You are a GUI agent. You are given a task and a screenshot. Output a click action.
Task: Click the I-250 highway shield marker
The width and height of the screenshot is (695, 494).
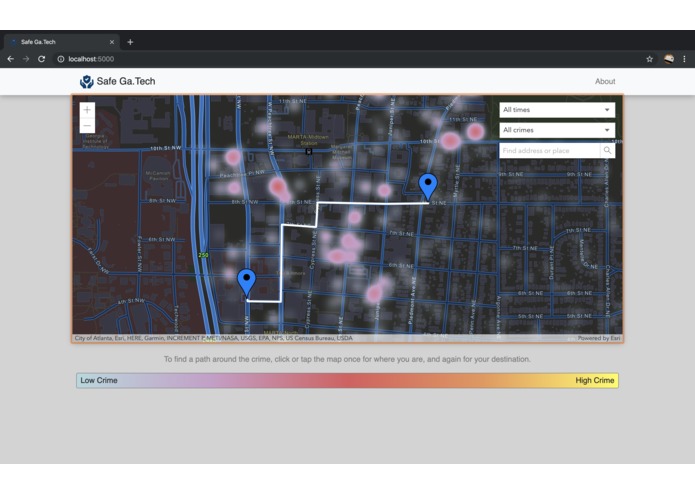coord(203,255)
